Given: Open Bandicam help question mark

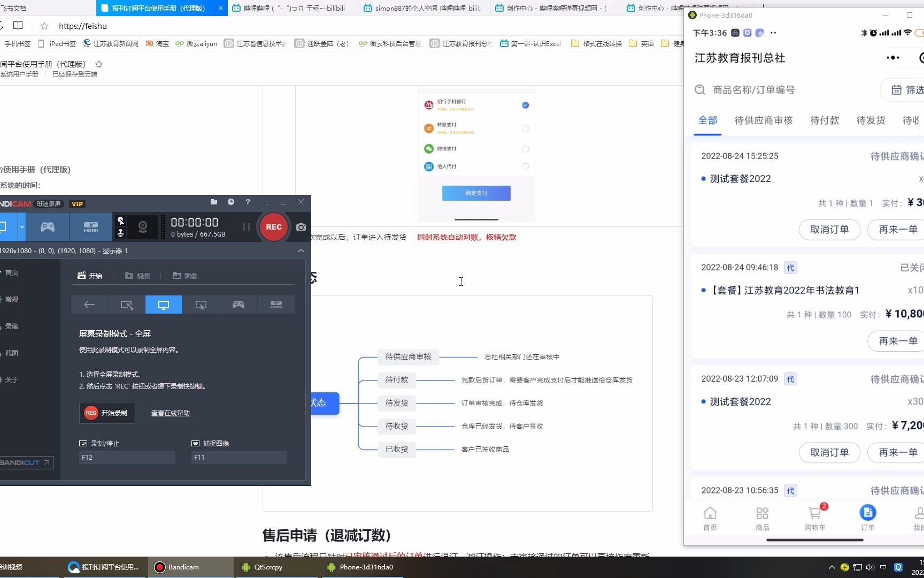Looking at the screenshot, I should coord(248,202).
